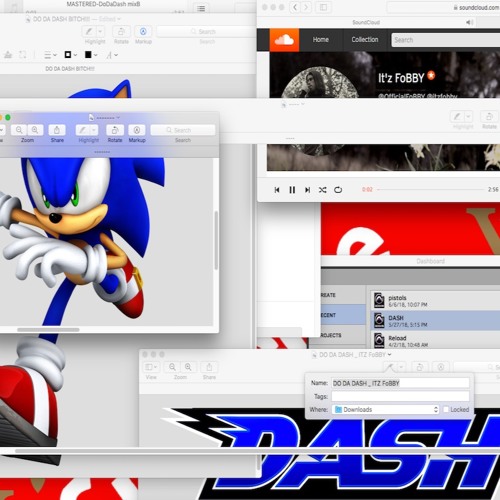Open View menu in bottom DASH window
The height and width of the screenshot is (500, 500).
point(151,367)
